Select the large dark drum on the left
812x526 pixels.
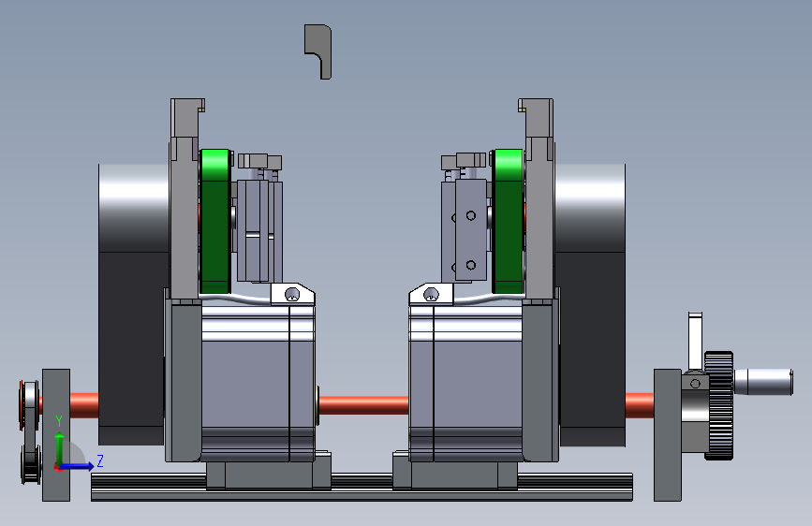(133, 304)
